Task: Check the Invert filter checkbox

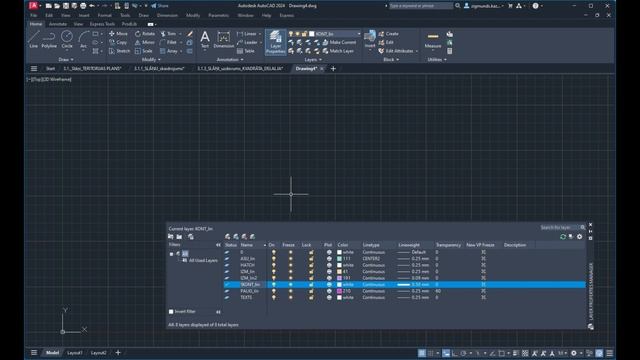Action: [171, 311]
